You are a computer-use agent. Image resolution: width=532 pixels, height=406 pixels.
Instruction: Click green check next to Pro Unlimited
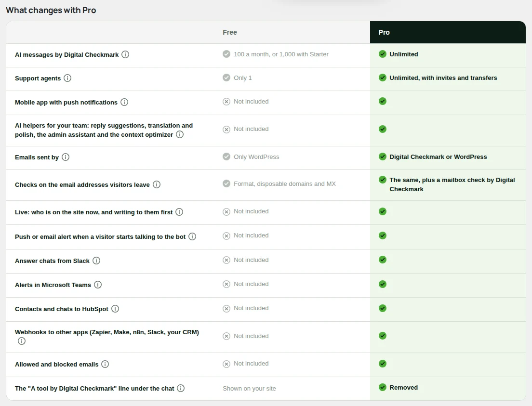pos(383,54)
